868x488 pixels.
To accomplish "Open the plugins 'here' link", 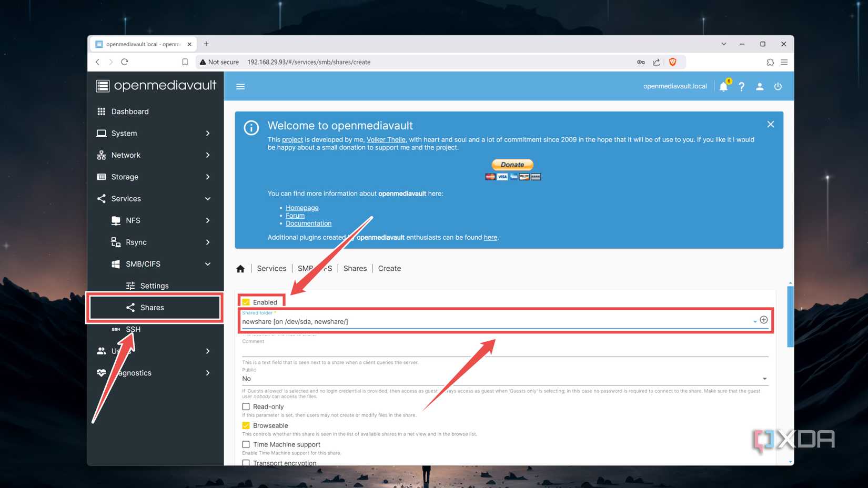I will tap(490, 238).
